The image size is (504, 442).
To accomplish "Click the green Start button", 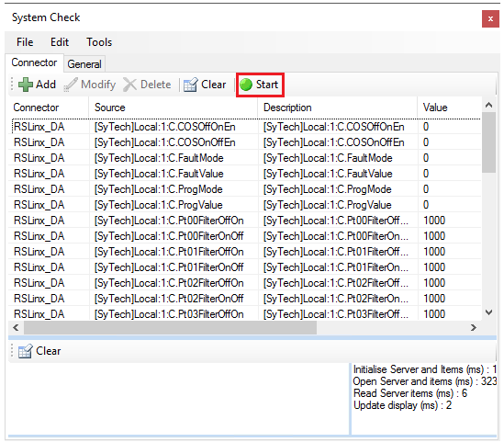I will 260,85.
